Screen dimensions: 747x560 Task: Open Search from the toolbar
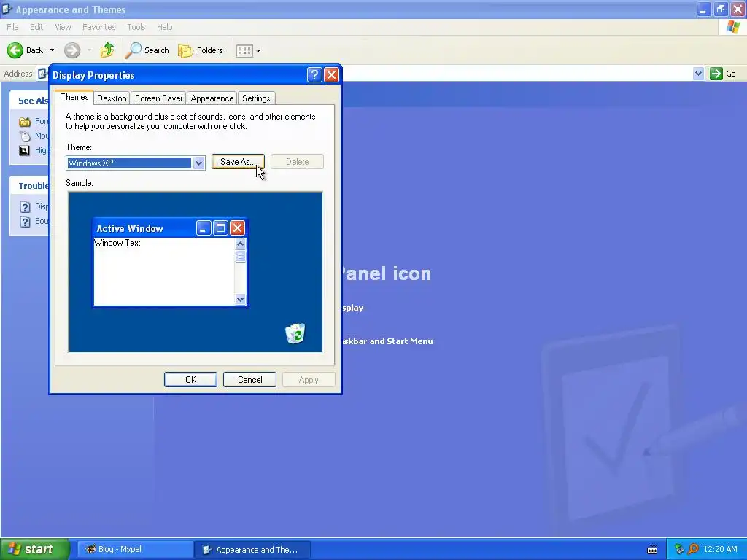tap(147, 50)
